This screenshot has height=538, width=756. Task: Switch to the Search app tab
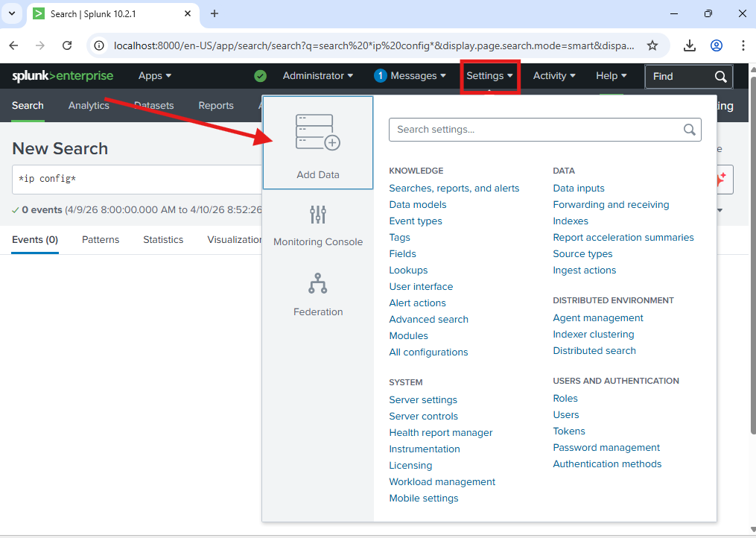(x=28, y=105)
